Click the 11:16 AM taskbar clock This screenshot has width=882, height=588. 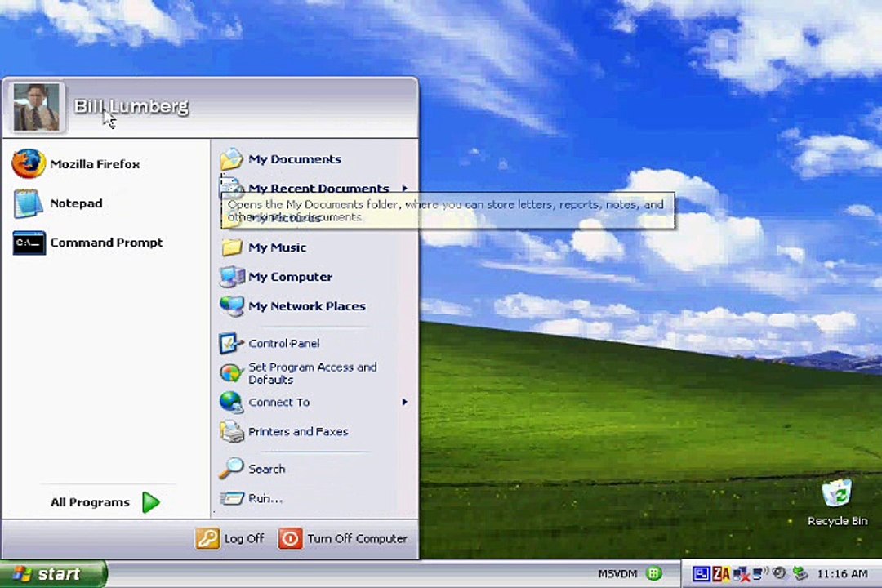842,574
